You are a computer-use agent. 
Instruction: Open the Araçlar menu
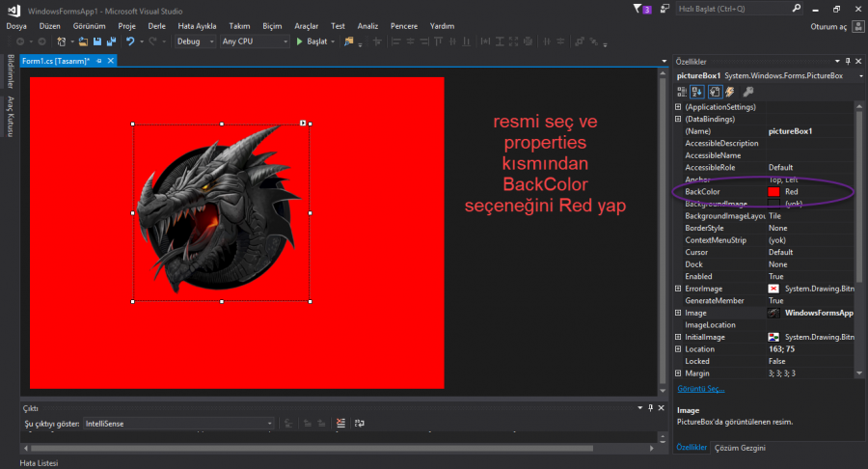306,26
